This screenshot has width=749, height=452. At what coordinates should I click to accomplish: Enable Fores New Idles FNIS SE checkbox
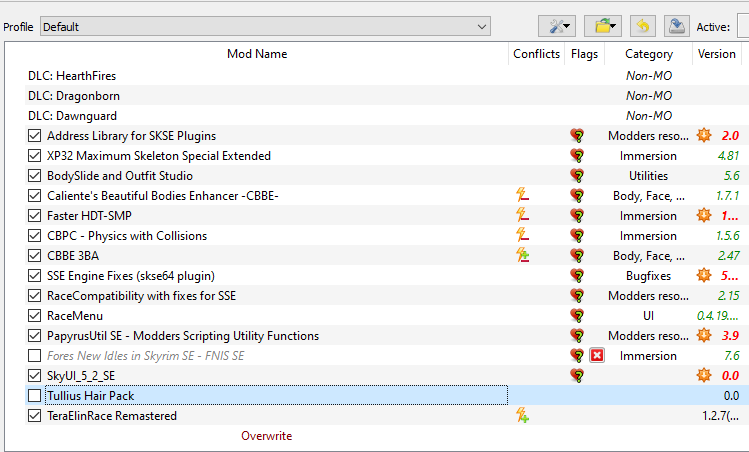coord(34,355)
